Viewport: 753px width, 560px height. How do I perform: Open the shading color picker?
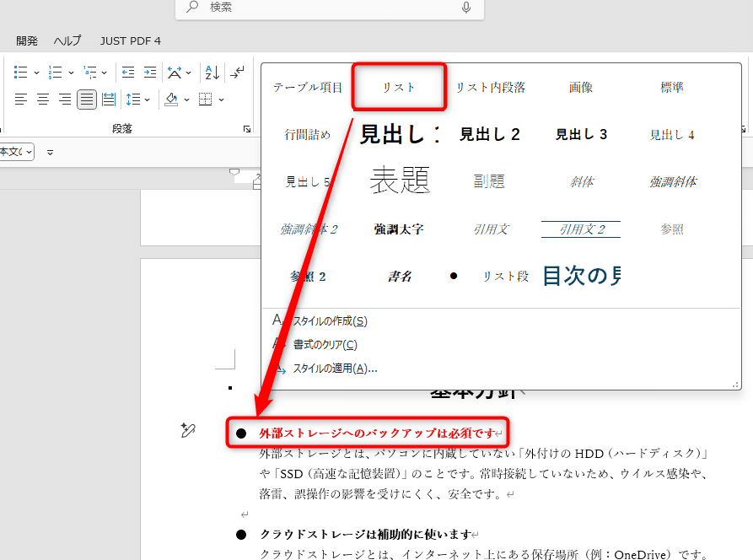pyautogui.click(x=185, y=100)
